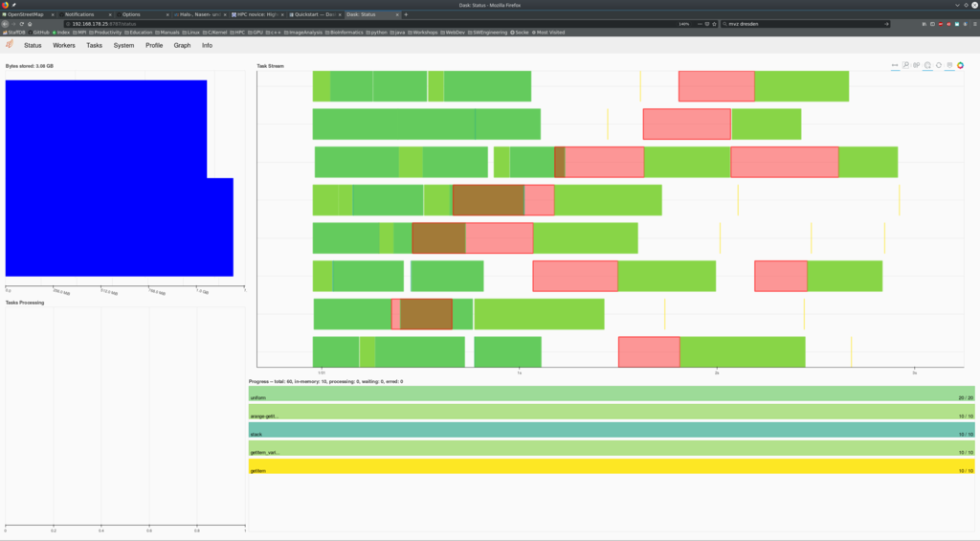This screenshot has width=980, height=541.
Task: Click the Bokeh logo in plot toolbar
Action: 960,65
